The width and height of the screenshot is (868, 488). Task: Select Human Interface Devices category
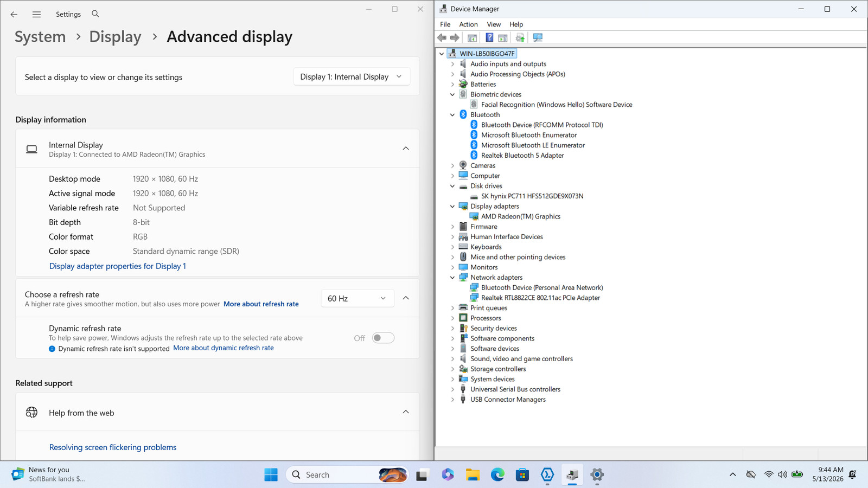coord(506,237)
